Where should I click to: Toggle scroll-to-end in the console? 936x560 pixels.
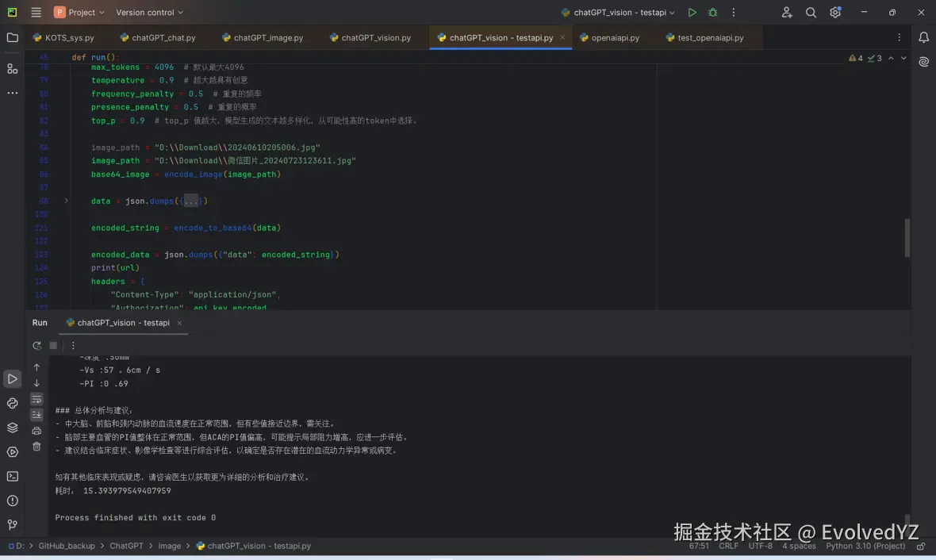click(36, 414)
